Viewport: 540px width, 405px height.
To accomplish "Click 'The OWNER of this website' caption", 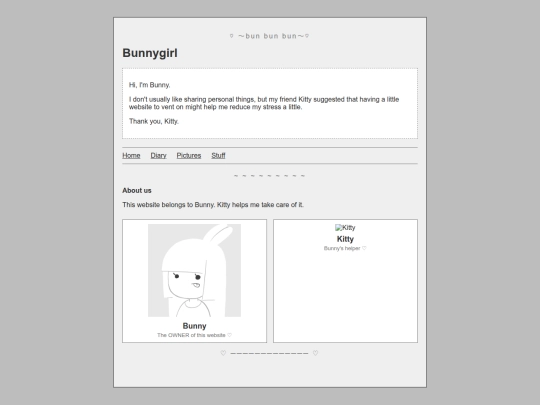I will point(195,335).
